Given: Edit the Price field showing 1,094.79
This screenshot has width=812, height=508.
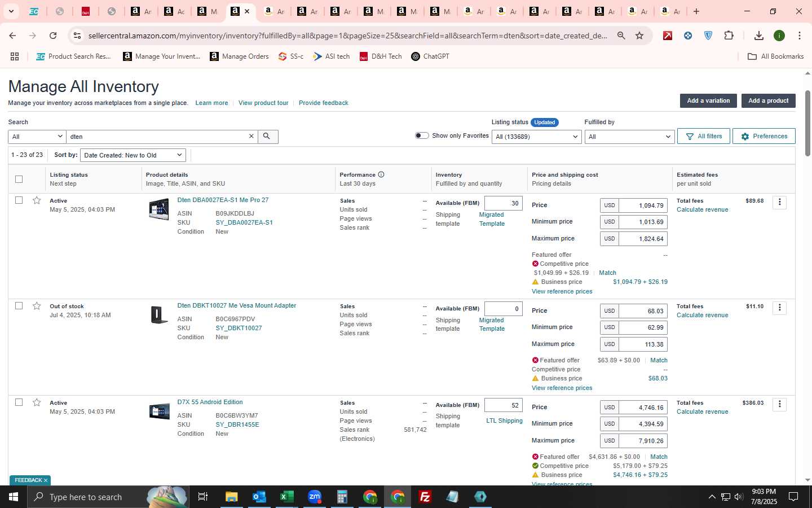Looking at the screenshot, I should point(643,205).
